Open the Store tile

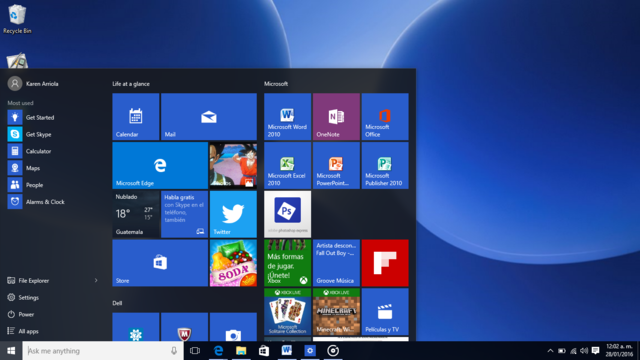pos(160,263)
